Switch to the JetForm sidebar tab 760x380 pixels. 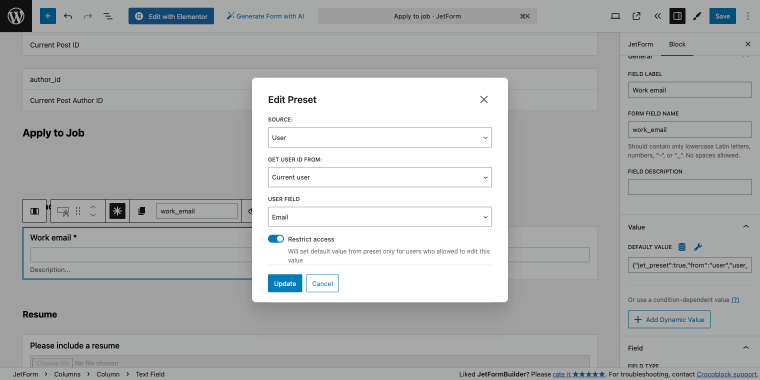640,44
